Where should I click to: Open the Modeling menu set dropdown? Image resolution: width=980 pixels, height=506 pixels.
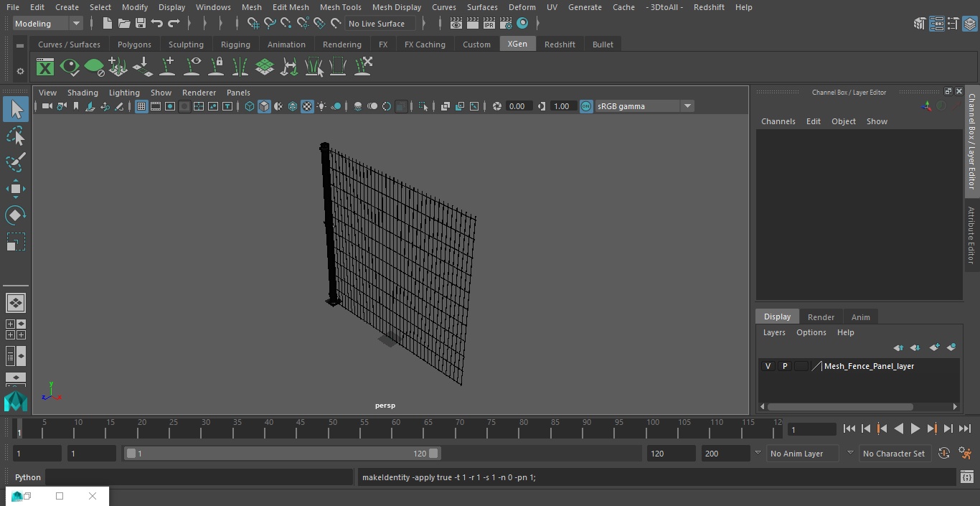coord(47,24)
